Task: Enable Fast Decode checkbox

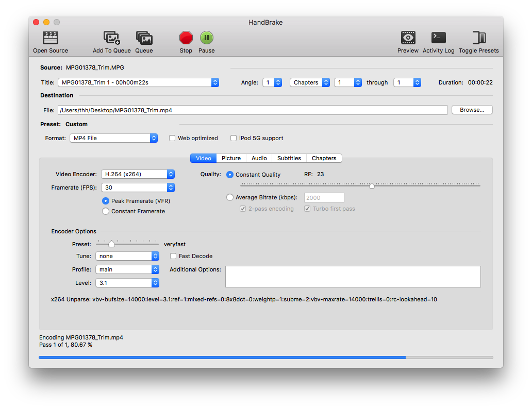Action: (173, 256)
